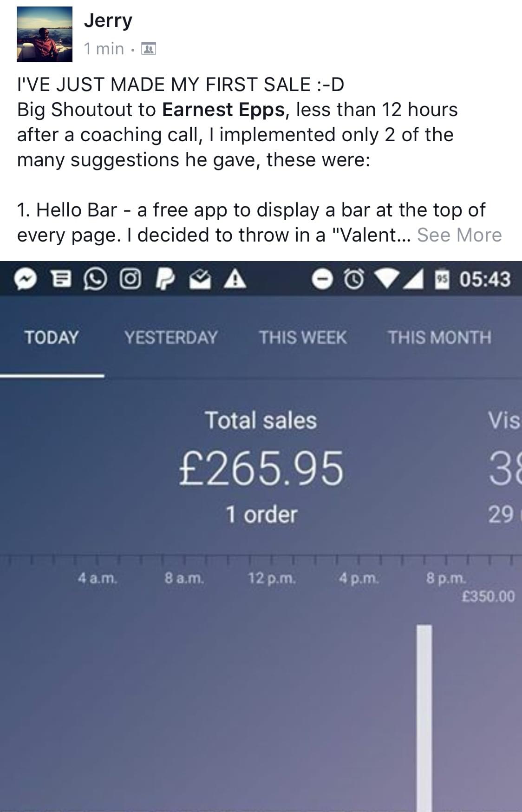Expand the post with See More

[x=459, y=235]
